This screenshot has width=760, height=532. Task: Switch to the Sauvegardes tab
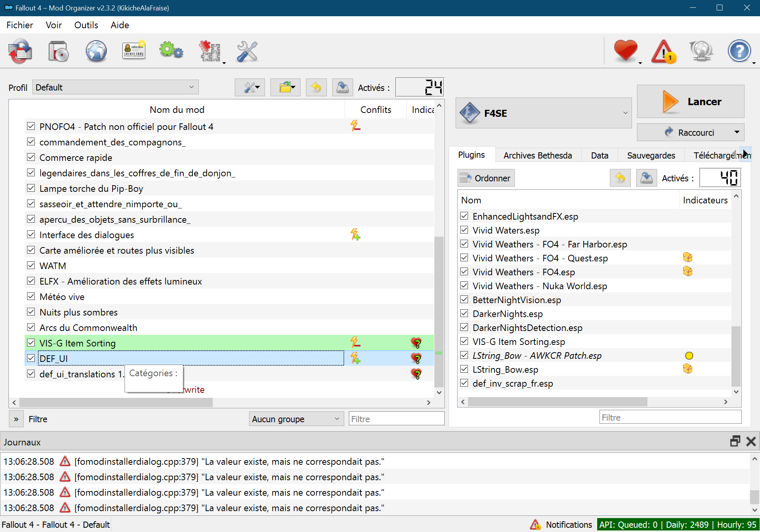651,155
